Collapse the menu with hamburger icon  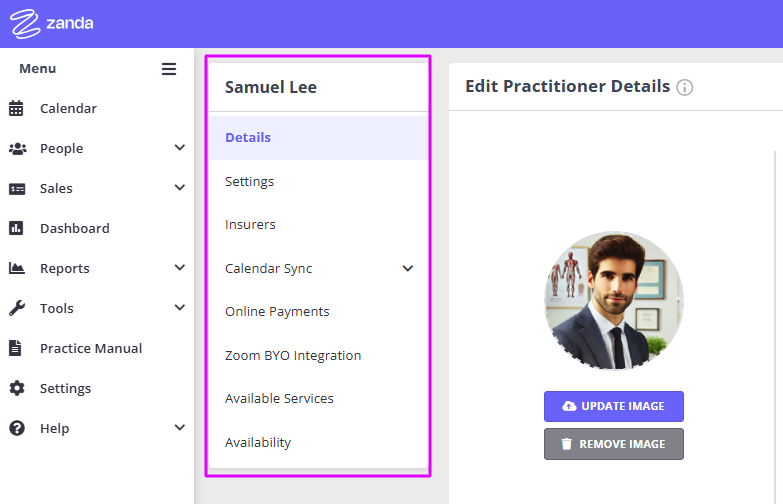[x=169, y=69]
